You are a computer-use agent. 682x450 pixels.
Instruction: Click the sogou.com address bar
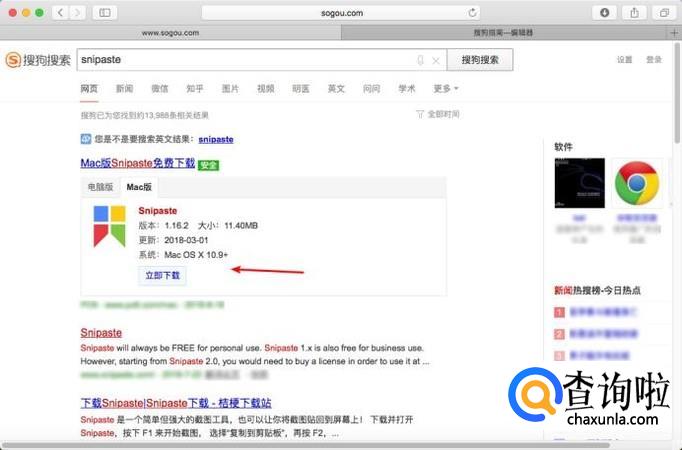[341, 13]
